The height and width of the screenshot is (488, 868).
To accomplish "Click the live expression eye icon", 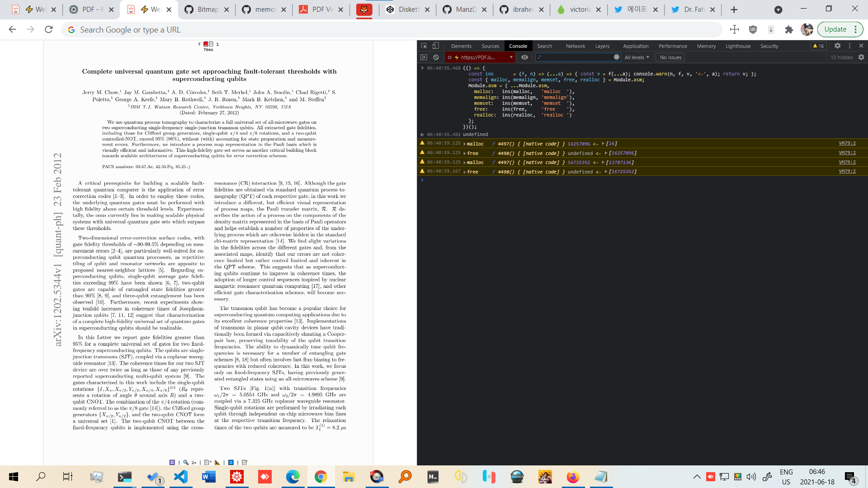I will (x=524, y=57).
